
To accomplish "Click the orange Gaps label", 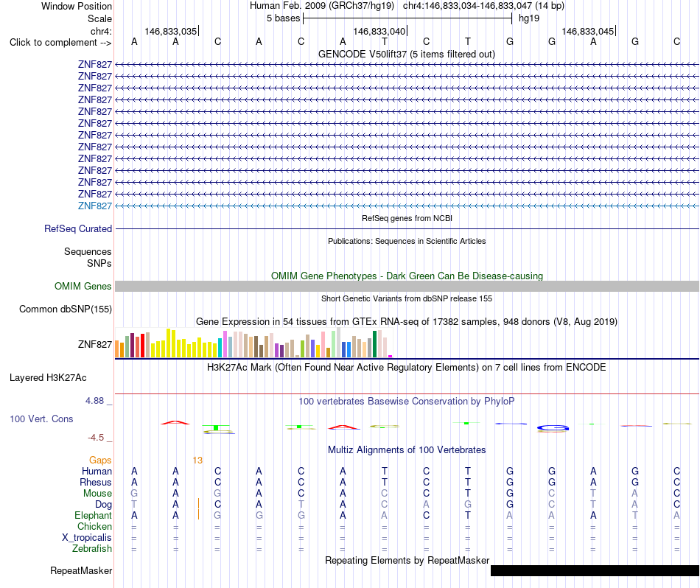I will [100, 460].
